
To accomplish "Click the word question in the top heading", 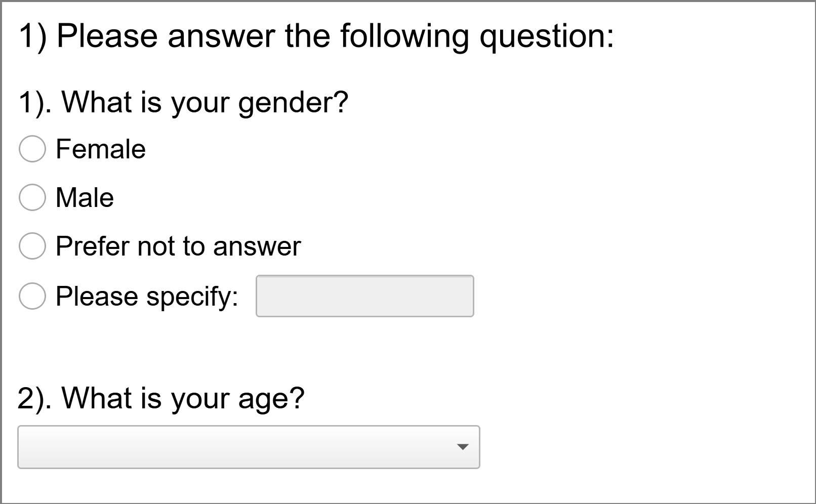I will pyautogui.click(x=546, y=37).
